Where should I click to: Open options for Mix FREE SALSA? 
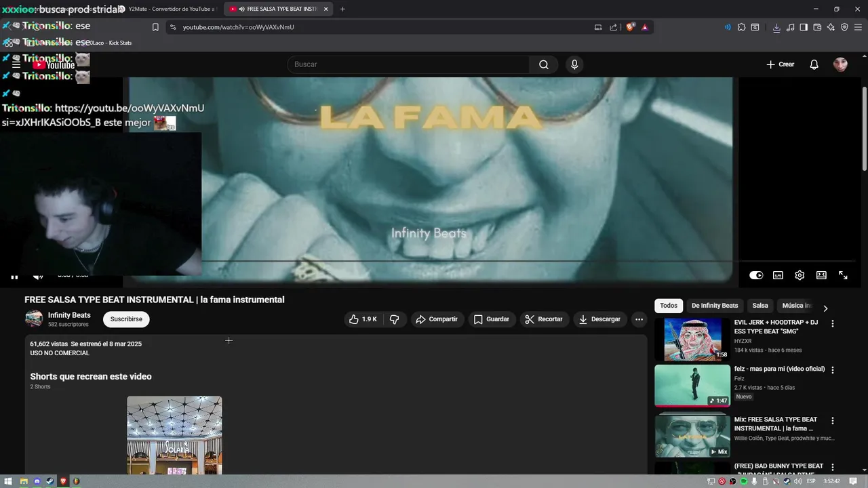point(833,421)
